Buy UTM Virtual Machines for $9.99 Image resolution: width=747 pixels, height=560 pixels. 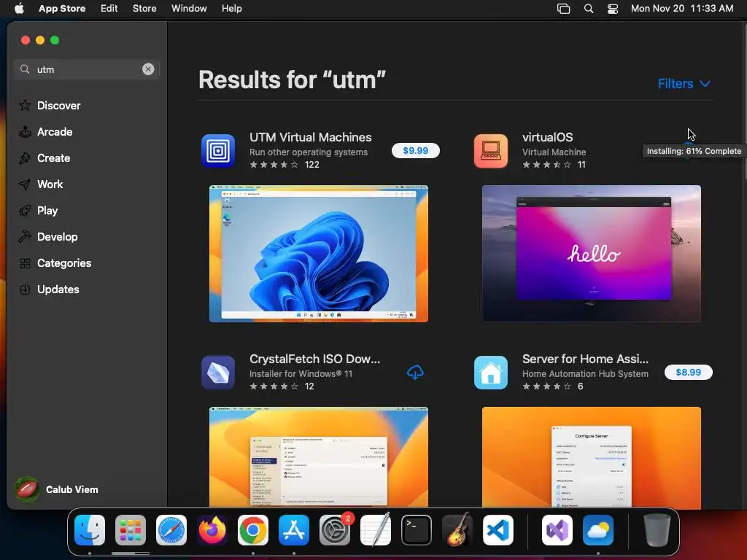(x=415, y=150)
